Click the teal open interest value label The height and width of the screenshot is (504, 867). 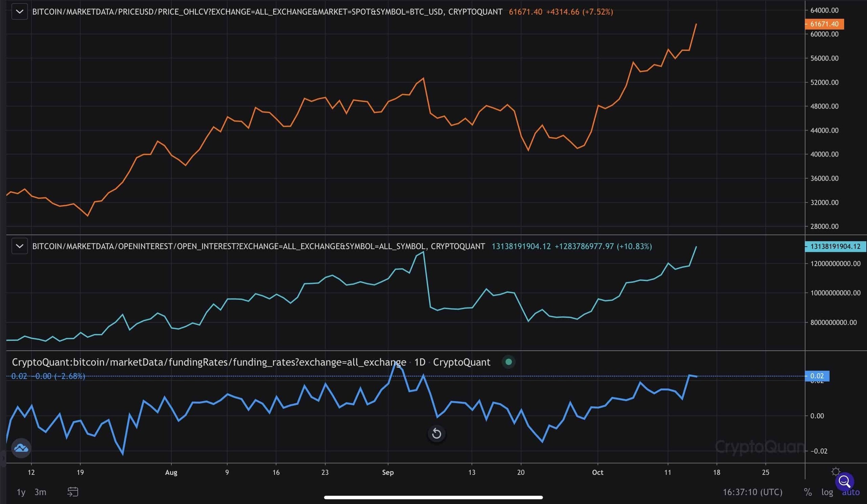835,246
